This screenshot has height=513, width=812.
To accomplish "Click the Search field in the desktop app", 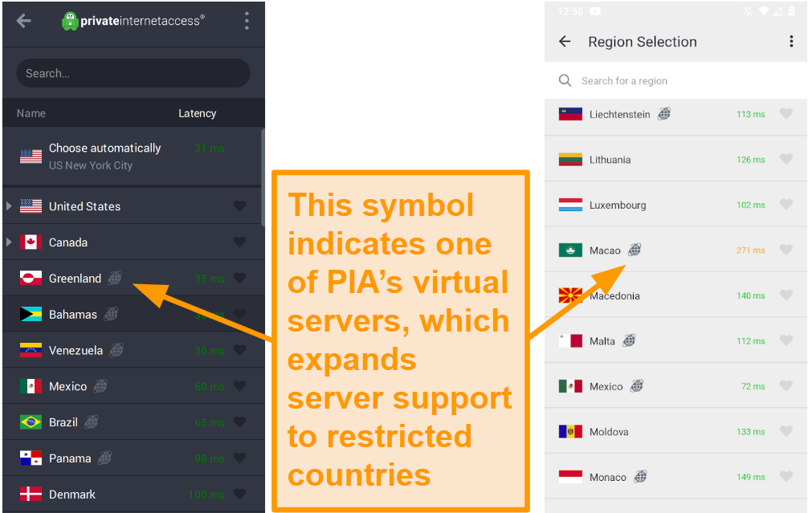I will pyautogui.click(x=133, y=73).
